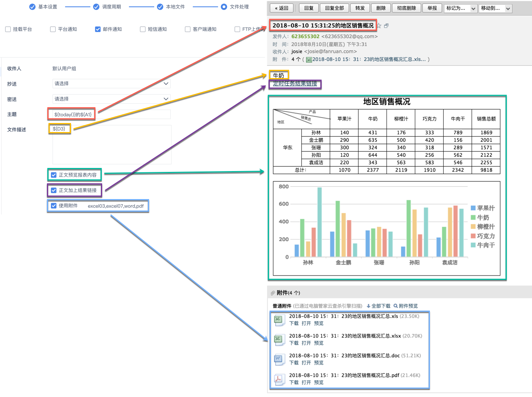Enable the 短信通知 checkbox
Image resolution: width=532 pixels, height=397 pixels.
click(143, 29)
